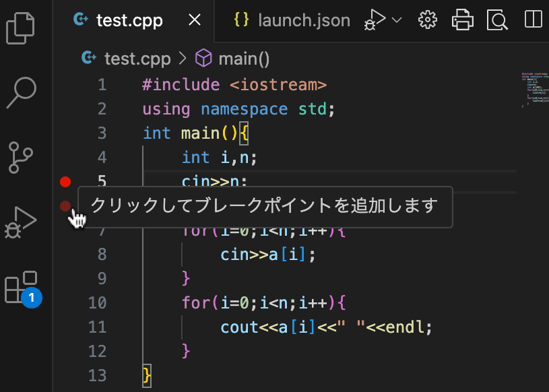Open the Explorer view in activity bar
Image resolution: width=549 pixels, height=392 pixels.
pyautogui.click(x=20, y=27)
